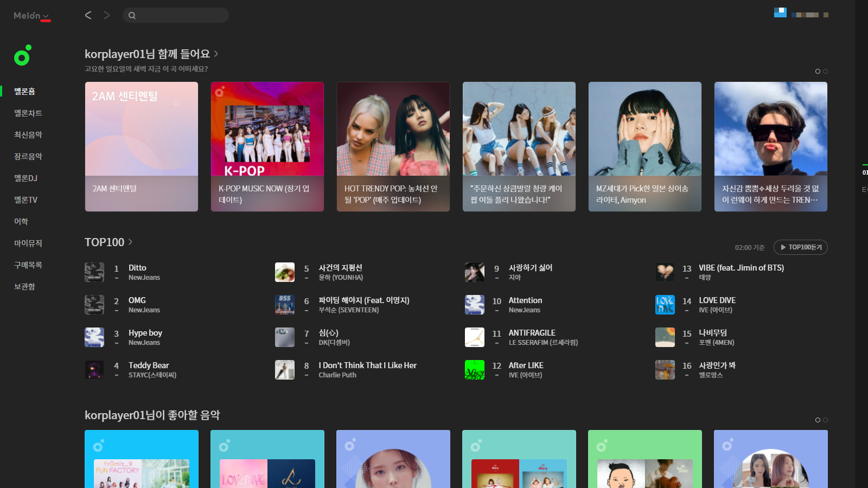Open 구매목록 in sidebar
This screenshot has height=488, width=868.
point(28,265)
